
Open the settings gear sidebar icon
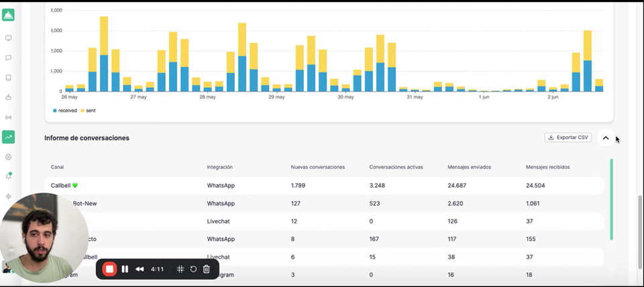8,157
